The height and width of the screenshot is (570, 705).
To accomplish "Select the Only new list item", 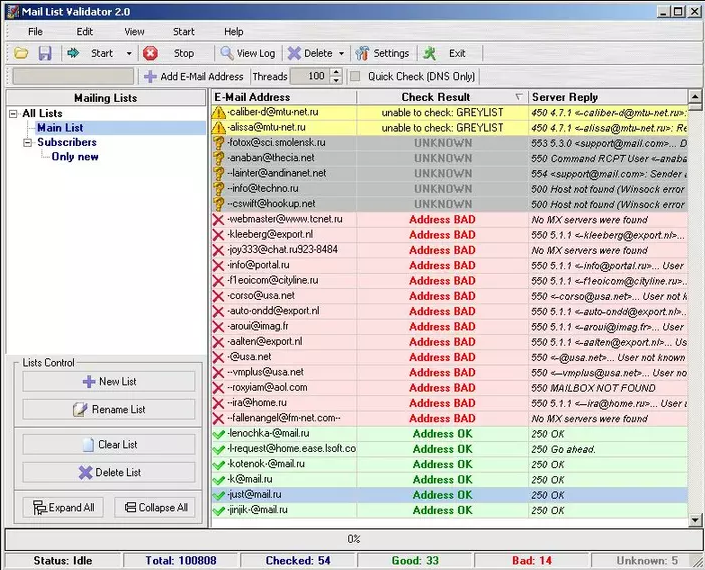I will click(75, 157).
